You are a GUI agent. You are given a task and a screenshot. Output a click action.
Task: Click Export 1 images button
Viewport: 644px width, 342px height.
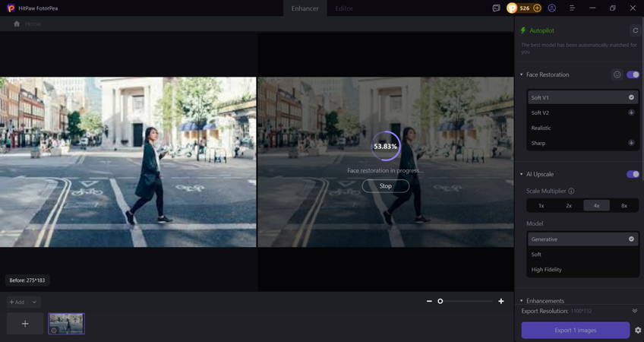point(576,330)
